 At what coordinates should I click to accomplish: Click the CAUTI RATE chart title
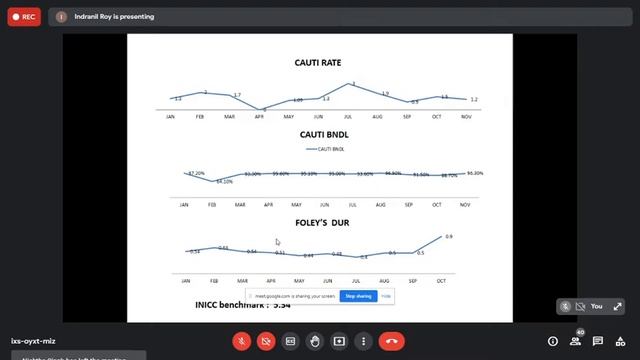pos(318,63)
